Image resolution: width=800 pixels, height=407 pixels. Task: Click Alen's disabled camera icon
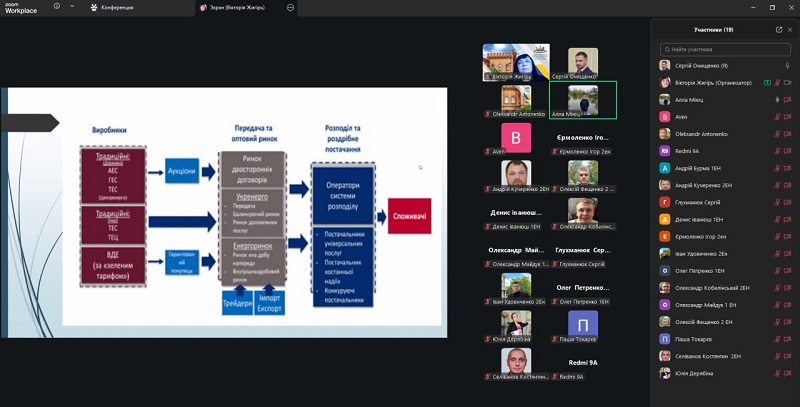789,117
